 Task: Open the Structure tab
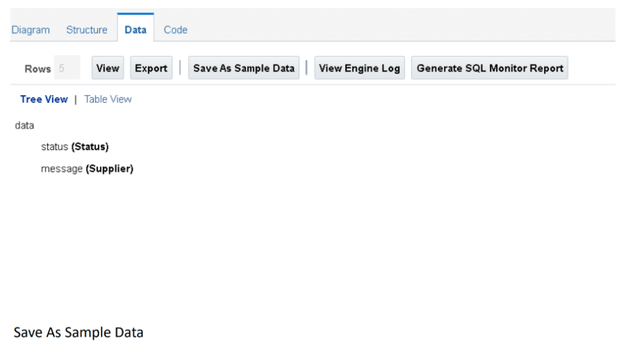pyautogui.click(x=87, y=30)
